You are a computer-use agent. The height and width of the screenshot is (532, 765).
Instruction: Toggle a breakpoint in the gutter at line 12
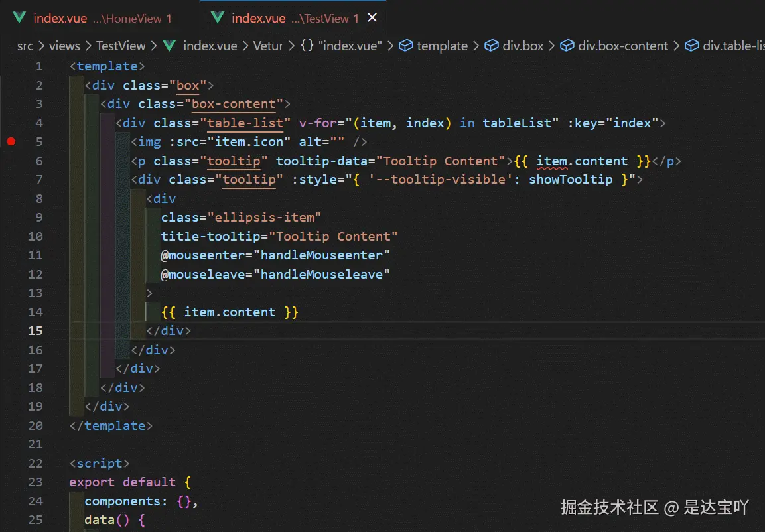pyautogui.click(x=11, y=274)
